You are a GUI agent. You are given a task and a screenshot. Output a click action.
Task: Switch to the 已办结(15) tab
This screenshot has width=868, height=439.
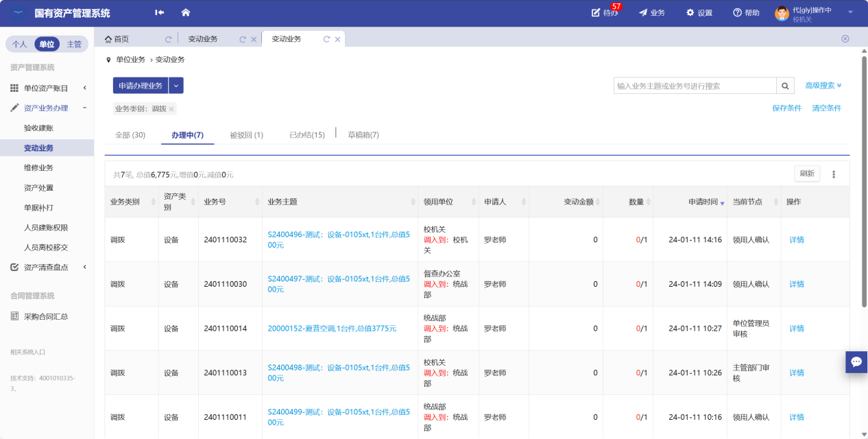(x=307, y=135)
